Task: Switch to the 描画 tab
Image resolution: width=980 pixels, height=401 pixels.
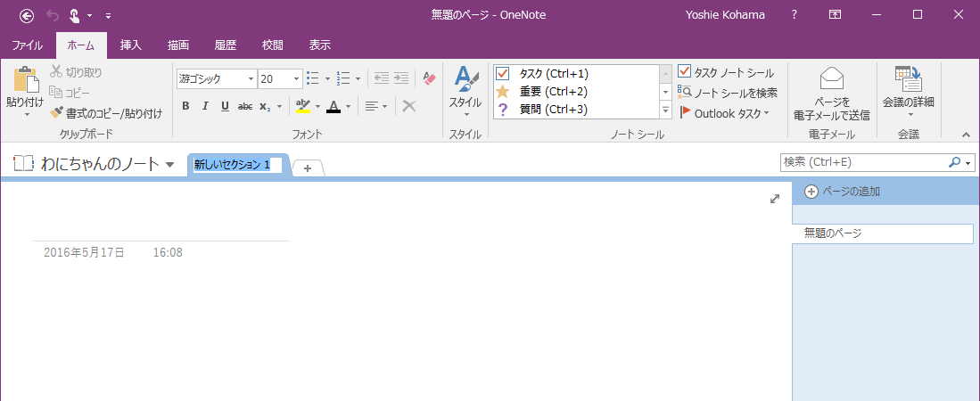Action: coord(178,45)
